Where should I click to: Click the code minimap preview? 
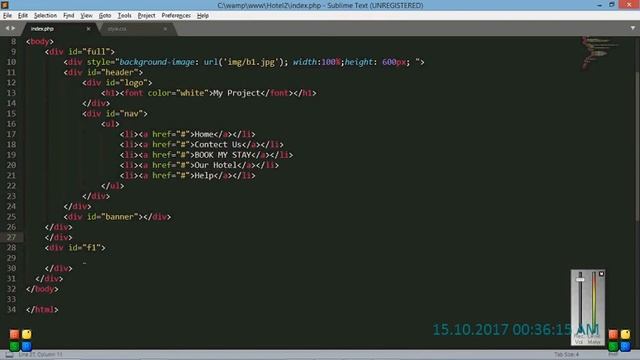click(600, 53)
